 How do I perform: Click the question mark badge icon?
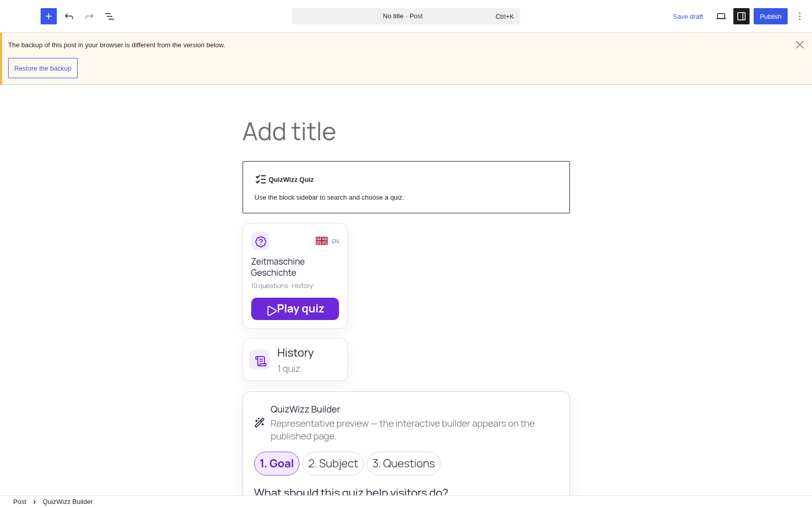coord(260,241)
